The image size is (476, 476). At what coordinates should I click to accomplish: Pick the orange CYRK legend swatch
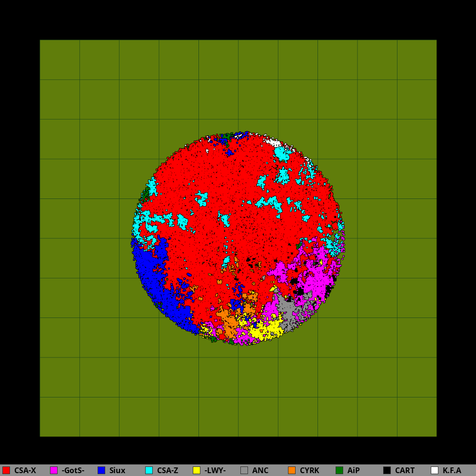(x=292, y=470)
